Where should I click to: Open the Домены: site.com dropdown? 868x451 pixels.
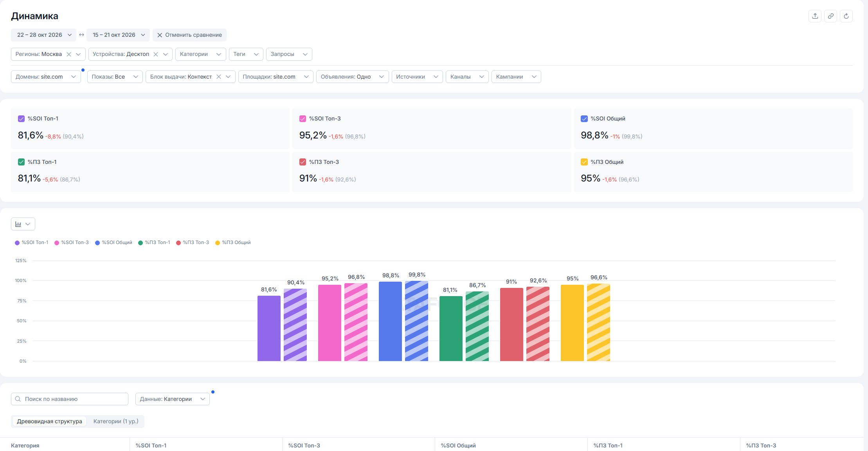(x=46, y=77)
